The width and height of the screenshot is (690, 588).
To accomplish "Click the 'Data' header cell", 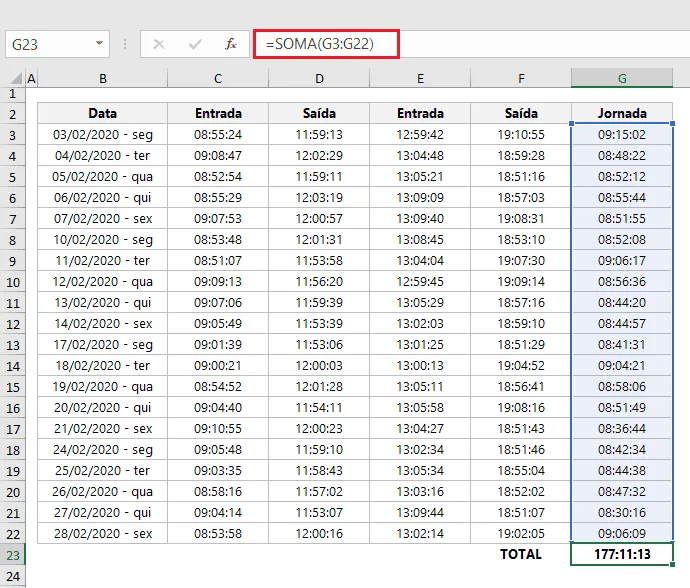I will [103, 113].
